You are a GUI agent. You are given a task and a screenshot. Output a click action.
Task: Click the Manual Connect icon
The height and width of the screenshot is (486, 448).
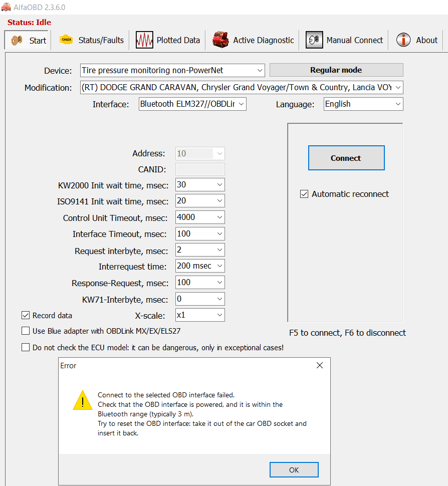pyautogui.click(x=314, y=40)
